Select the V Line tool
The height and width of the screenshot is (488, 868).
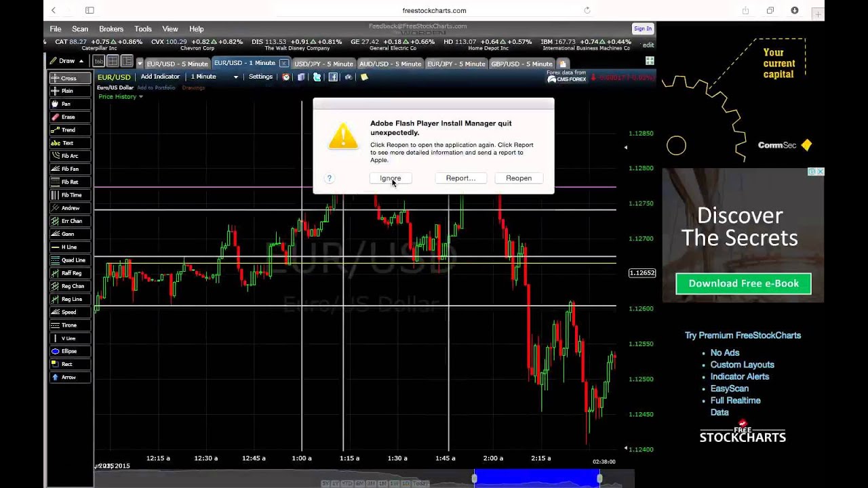[x=70, y=338]
